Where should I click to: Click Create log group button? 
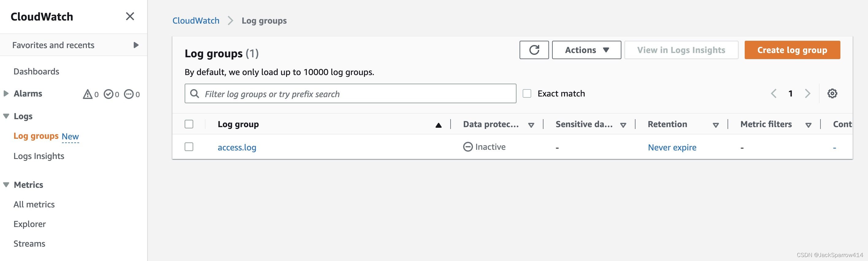pyautogui.click(x=792, y=50)
